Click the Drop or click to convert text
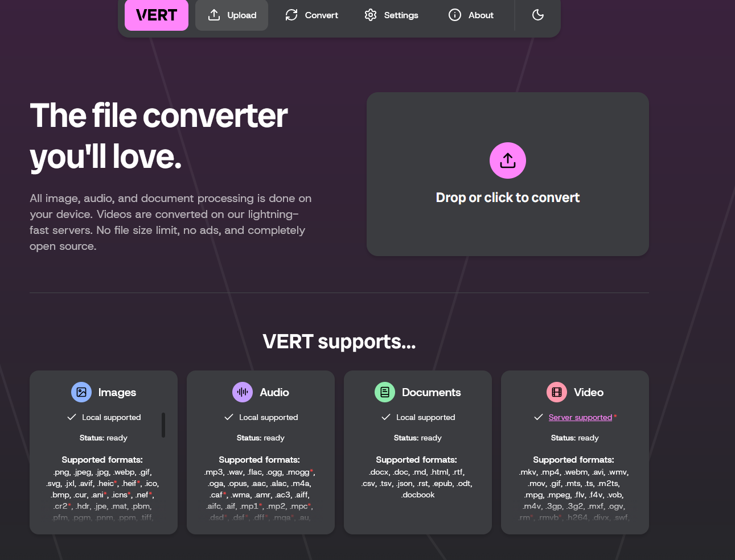 coord(507,197)
